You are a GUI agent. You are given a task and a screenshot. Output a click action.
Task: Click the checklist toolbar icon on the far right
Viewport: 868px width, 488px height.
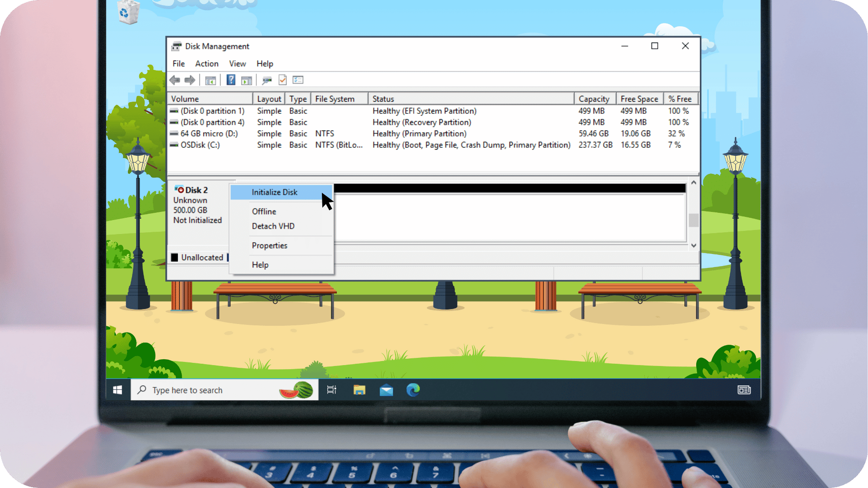[298, 80]
